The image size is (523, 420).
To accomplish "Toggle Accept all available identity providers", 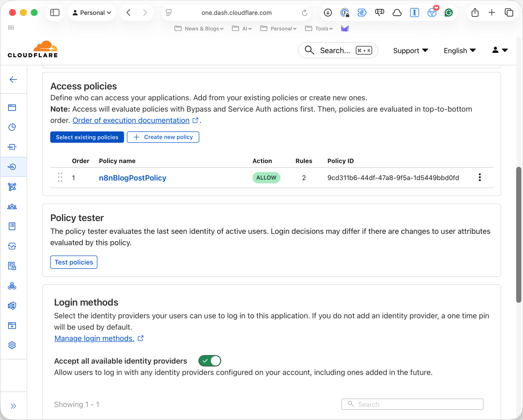I will coord(210,361).
